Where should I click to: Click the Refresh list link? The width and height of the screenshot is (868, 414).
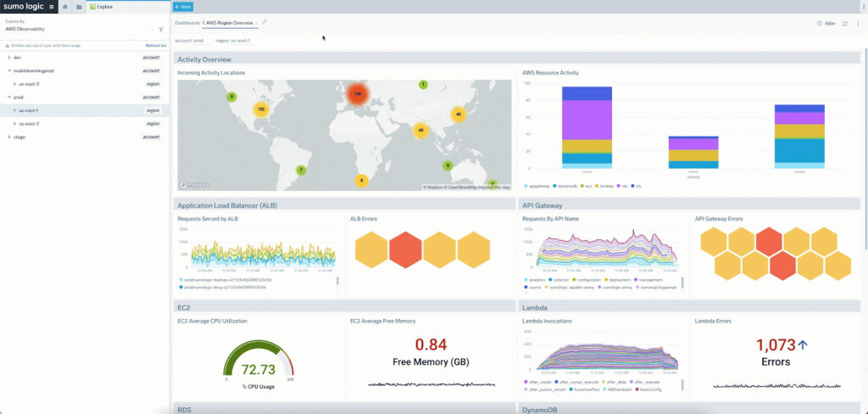(x=156, y=46)
